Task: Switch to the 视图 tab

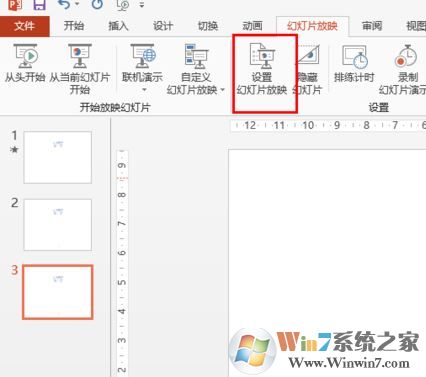Action: 416,26
